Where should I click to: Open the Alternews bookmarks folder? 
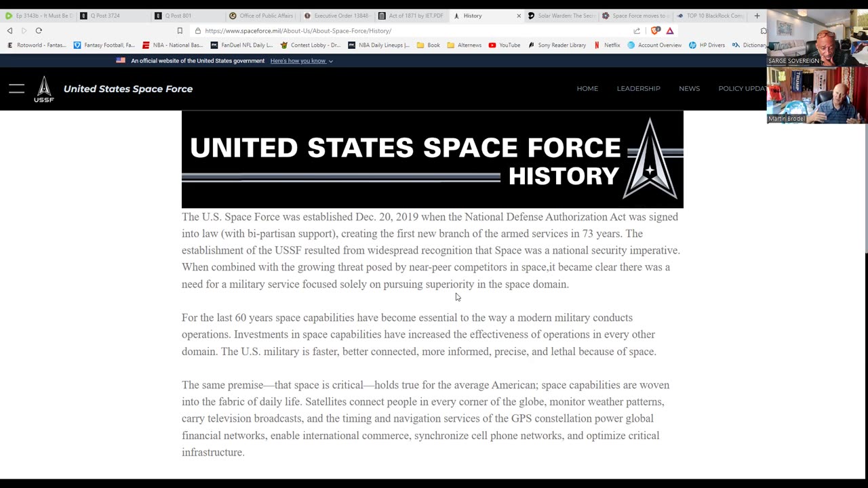464,45
